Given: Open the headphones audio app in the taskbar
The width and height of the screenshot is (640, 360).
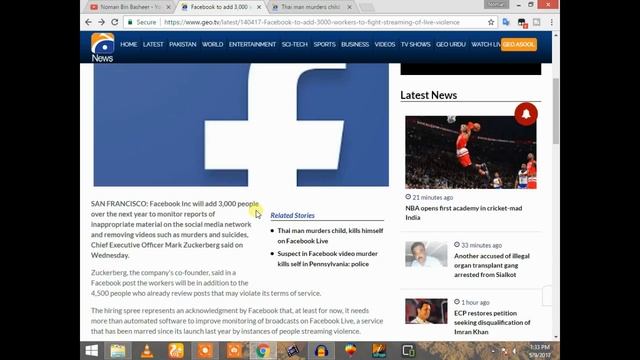Looking at the screenshot, I should point(322,351).
